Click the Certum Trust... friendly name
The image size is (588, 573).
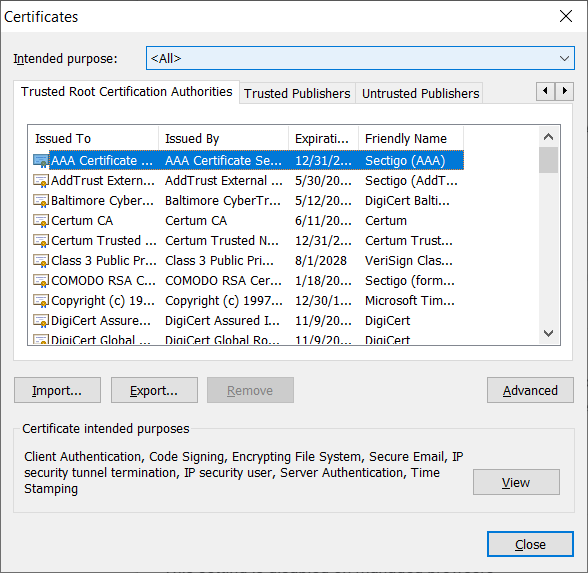click(409, 241)
